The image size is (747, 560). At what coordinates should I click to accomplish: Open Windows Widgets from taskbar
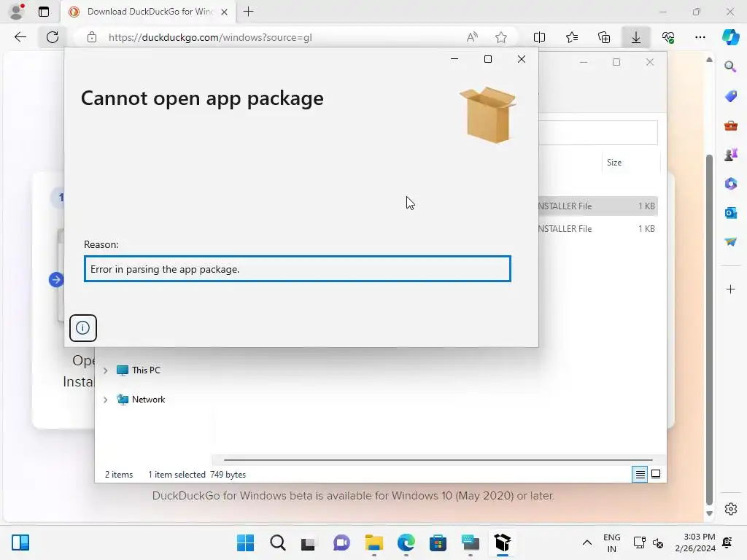[x=20, y=542]
